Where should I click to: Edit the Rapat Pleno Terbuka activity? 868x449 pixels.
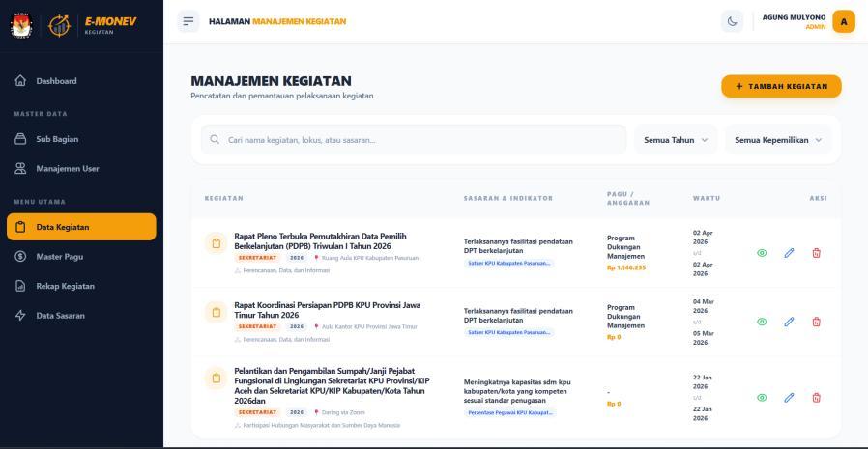click(x=788, y=253)
